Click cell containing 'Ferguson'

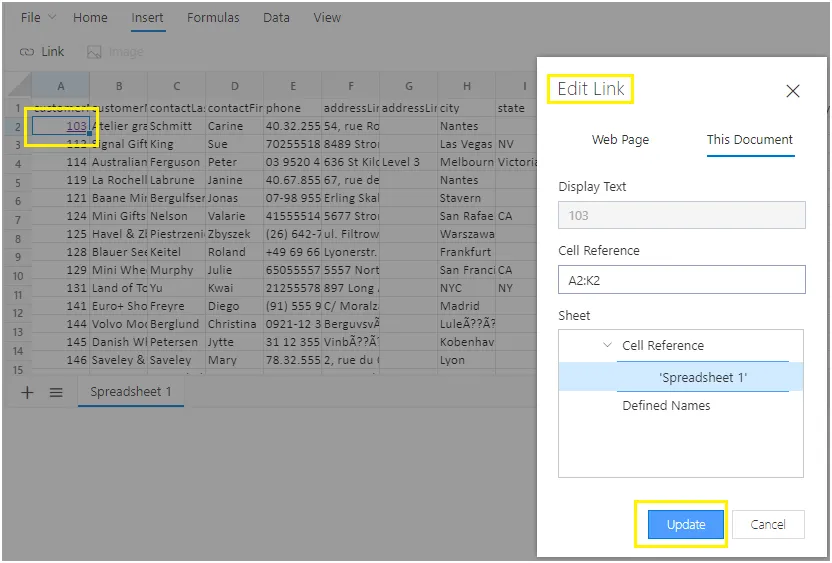[176, 162]
